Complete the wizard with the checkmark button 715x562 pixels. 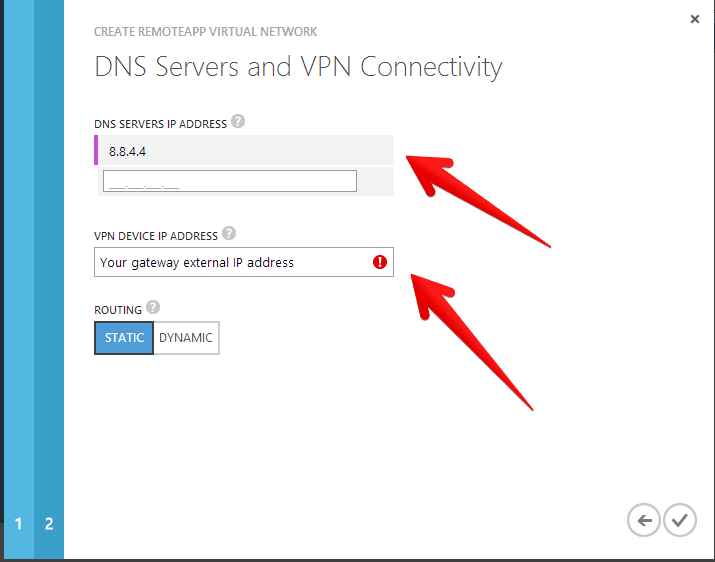[679, 520]
